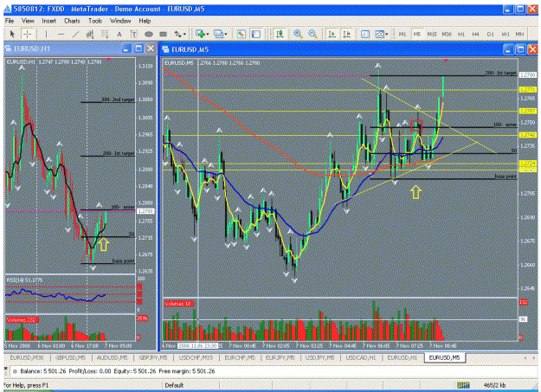Switch to the EURCHF,M5 chart tab
541x392 pixels.
tap(240, 358)
